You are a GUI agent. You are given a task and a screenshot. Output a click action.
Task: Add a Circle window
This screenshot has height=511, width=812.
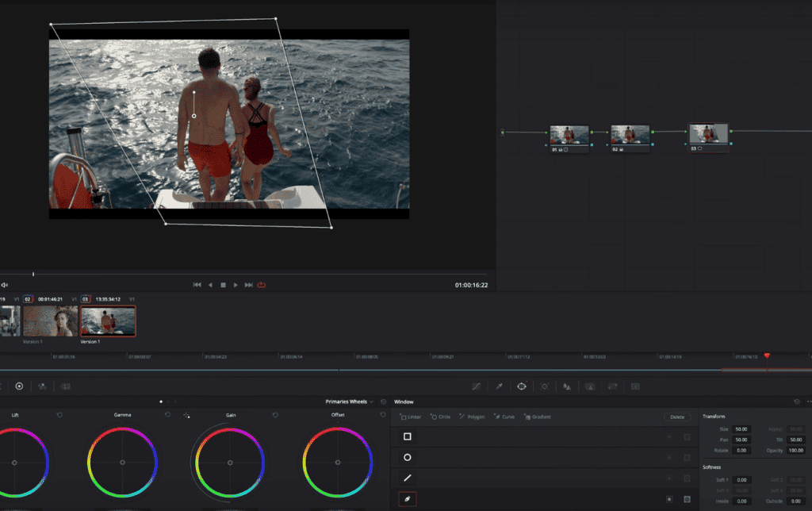(441, 417)
